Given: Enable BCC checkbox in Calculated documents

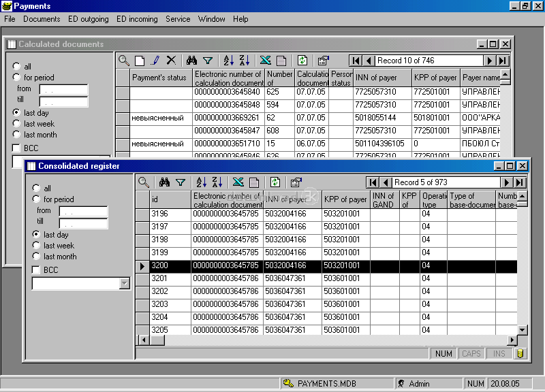Looking at the screenshot, I should point(16,148).
